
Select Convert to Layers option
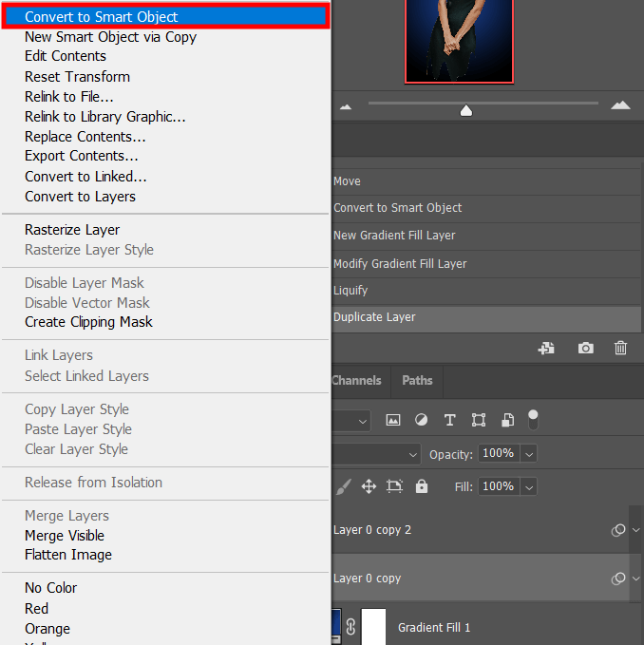coord(80,197)
